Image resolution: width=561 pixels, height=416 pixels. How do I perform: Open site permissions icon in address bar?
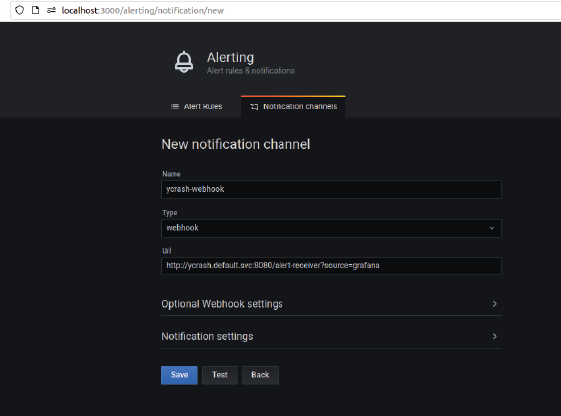(x=51, y=10)
